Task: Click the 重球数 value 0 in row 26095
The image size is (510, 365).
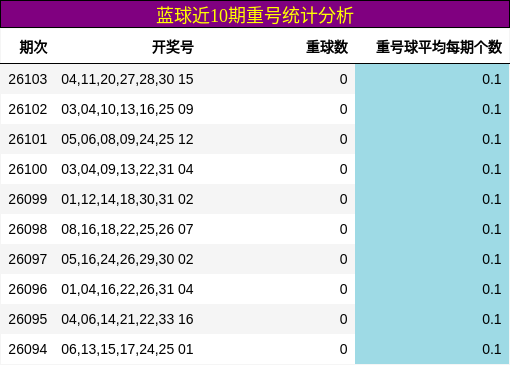Action: pos(344,319)
